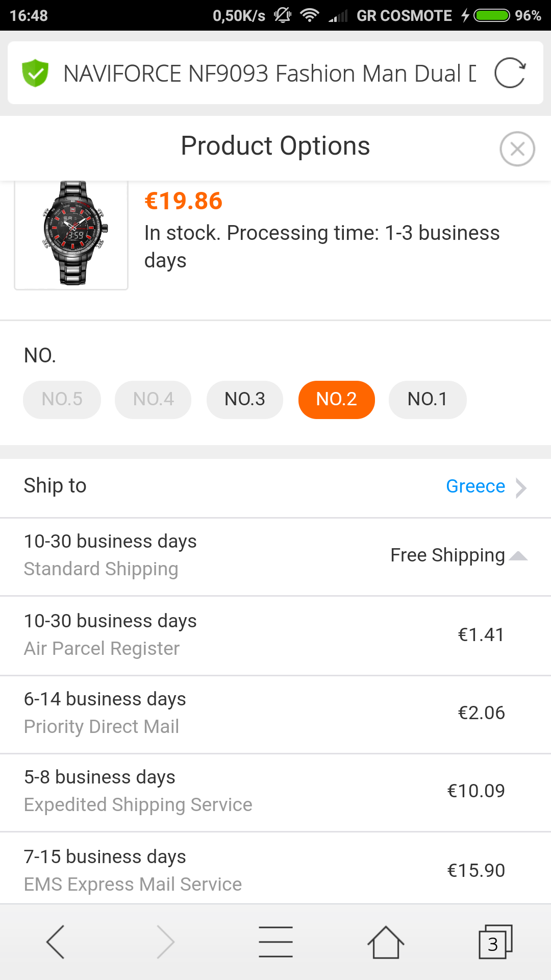Choose the NO.1 variant option

(x=428, y=400)
